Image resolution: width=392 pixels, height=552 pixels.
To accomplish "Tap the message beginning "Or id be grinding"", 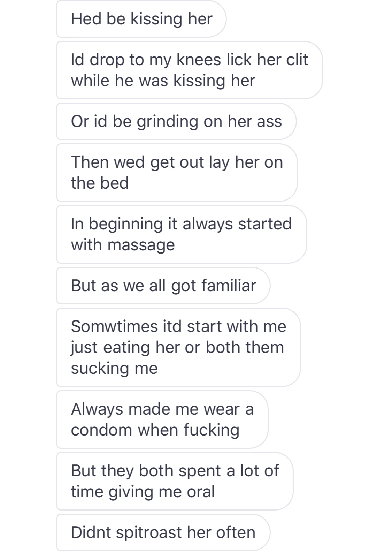I will point(176,121).
